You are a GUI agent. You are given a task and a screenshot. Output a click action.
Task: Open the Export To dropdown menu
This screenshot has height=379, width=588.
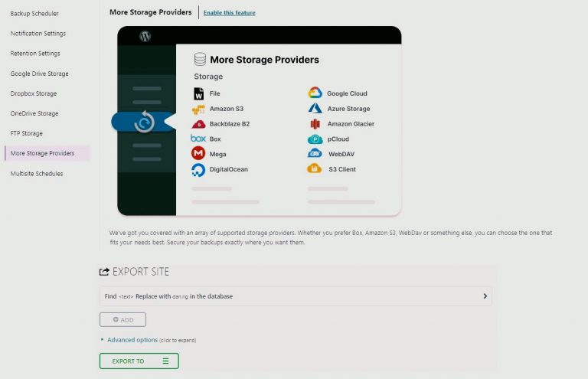click(139, 361)
